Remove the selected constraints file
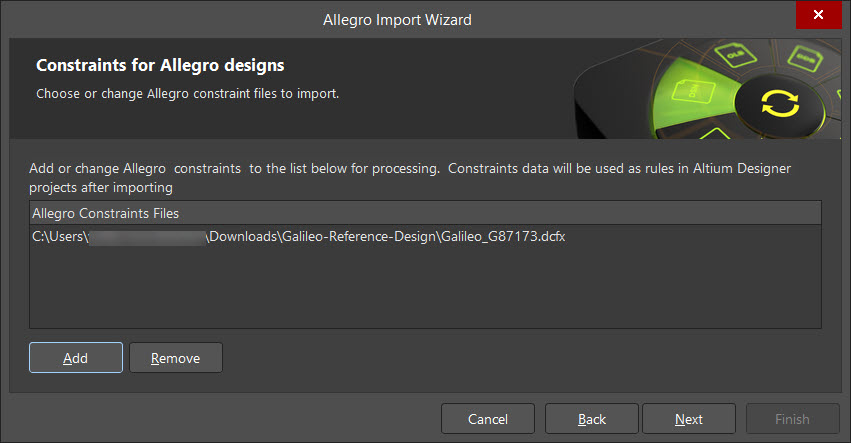The height and width of the screenshot is (443, 851). pyautogui.click(x=176, y=358)
